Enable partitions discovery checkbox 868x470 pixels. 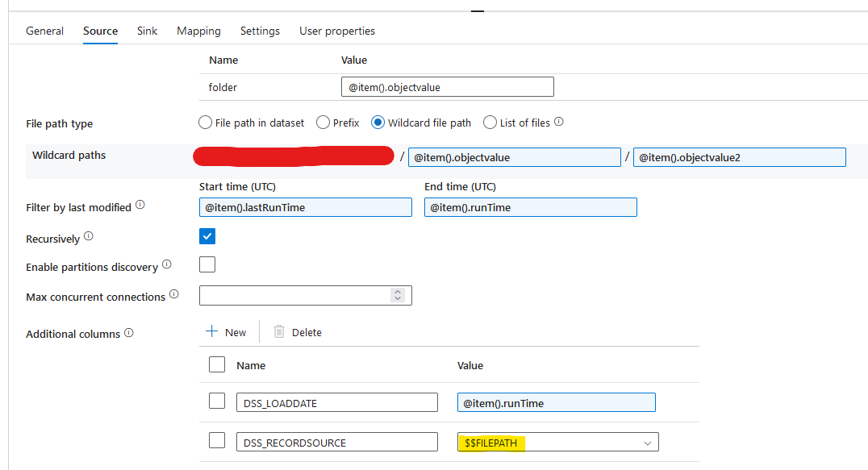(x=207, y=264)
